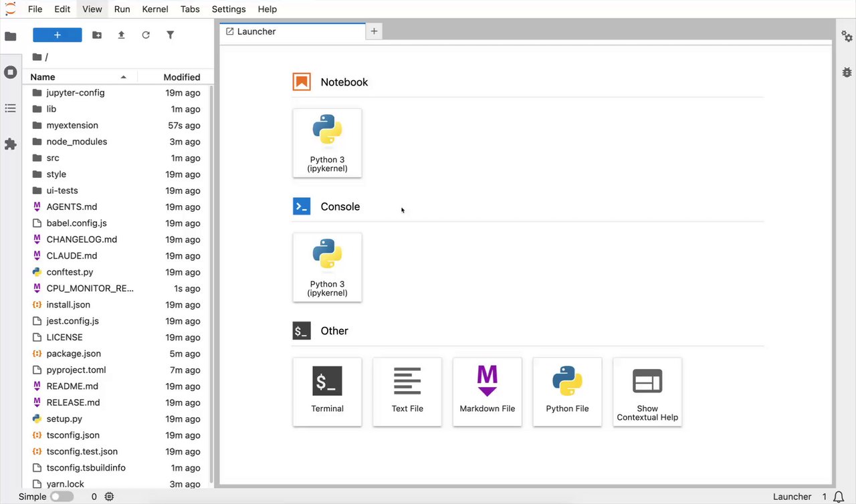856x504 pixels.
Task: Select the myextension folder
Action: click(116, 126)
